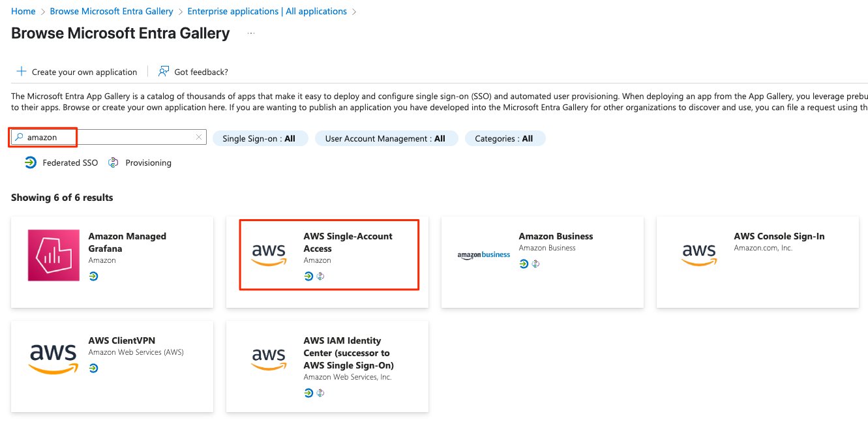Click the magnifier icon in the search box
The height and width of the screenshot is (422, 868).
[x=20, y=138]
